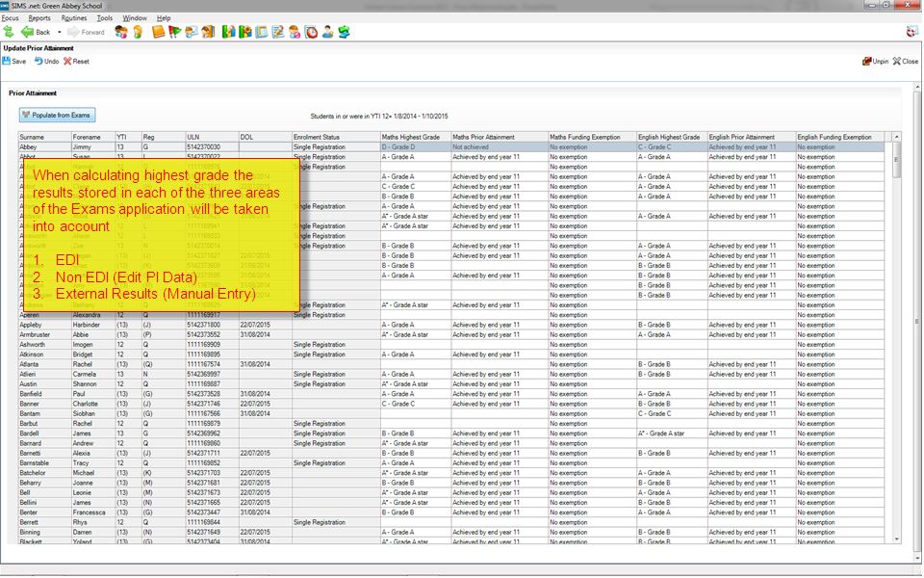
Task: Select 'C - Grade C' English grade for Bantam
Action: [x=672, y=413]
